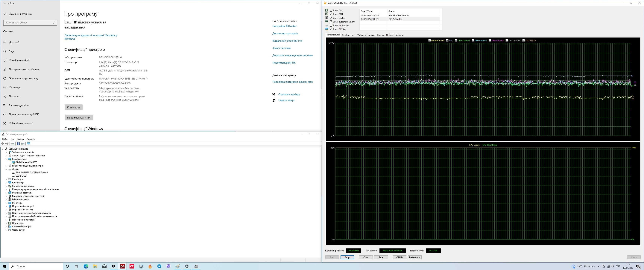Expand the Процесори tree node
This screenshot has height=270, width=644.
[6, 223]
